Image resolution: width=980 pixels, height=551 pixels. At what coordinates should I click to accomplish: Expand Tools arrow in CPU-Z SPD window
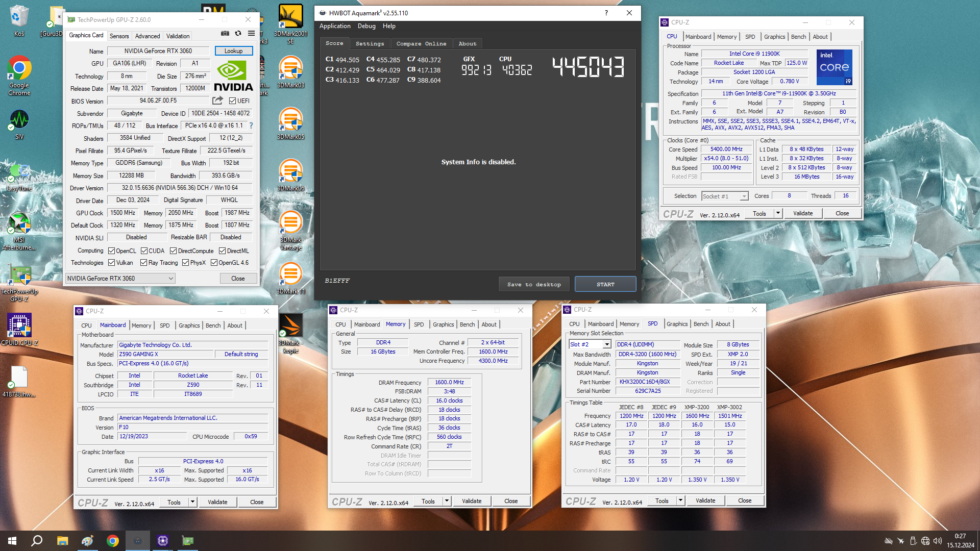[680, 500]
